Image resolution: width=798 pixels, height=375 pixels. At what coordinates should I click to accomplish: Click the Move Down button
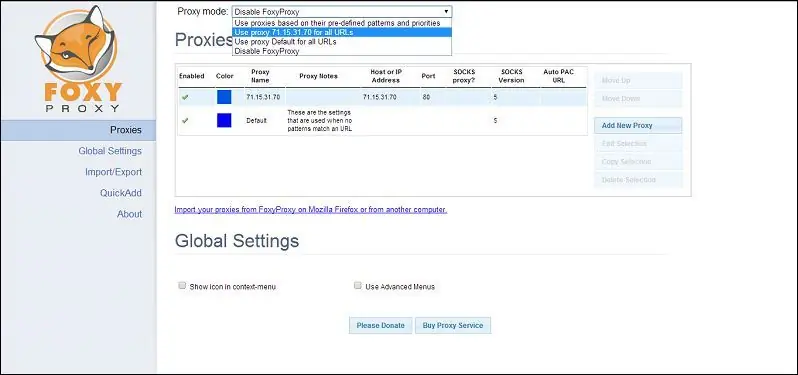[638, 98]
